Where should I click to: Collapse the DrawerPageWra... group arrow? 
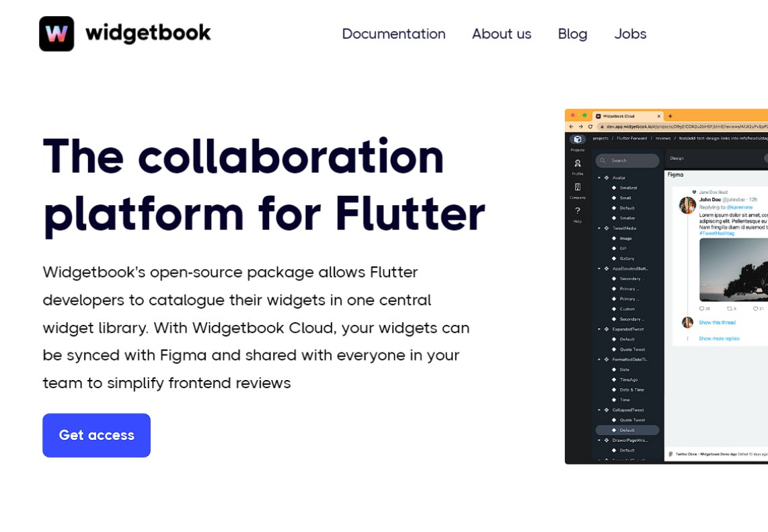[x=599, y=441]
